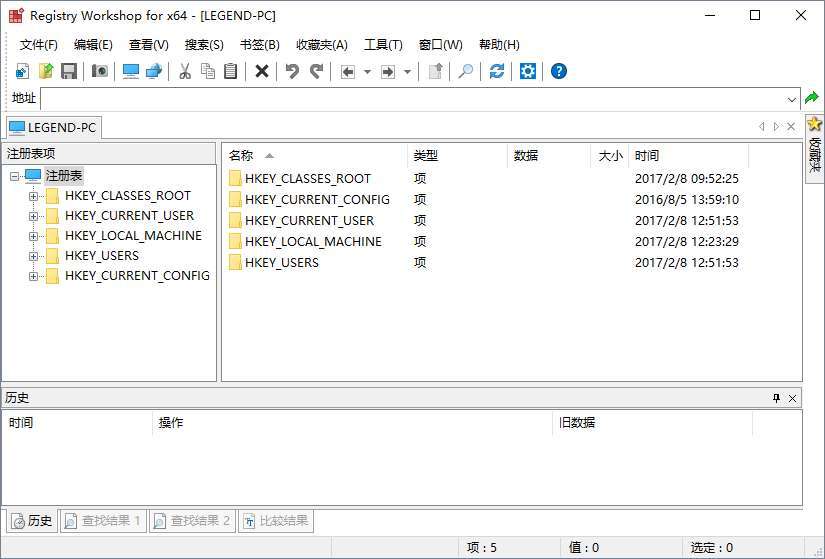Image resolution: width=825 pixels, height=559 pixels.
Task: Collapse the 注册表 root tree node
Action: (x=15, y=176)
